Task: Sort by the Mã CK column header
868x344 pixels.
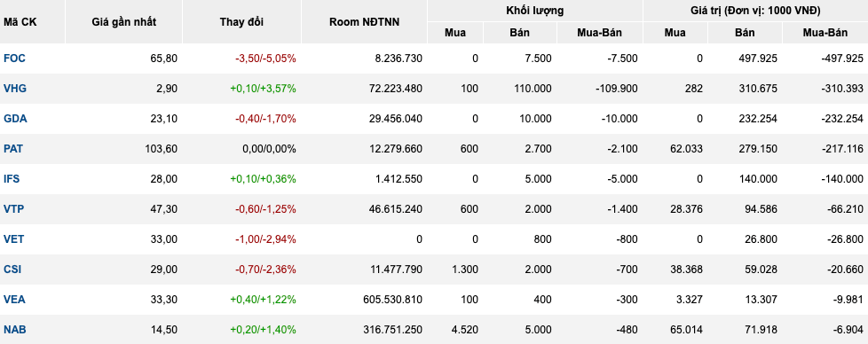Action: (x=19, y=22)
